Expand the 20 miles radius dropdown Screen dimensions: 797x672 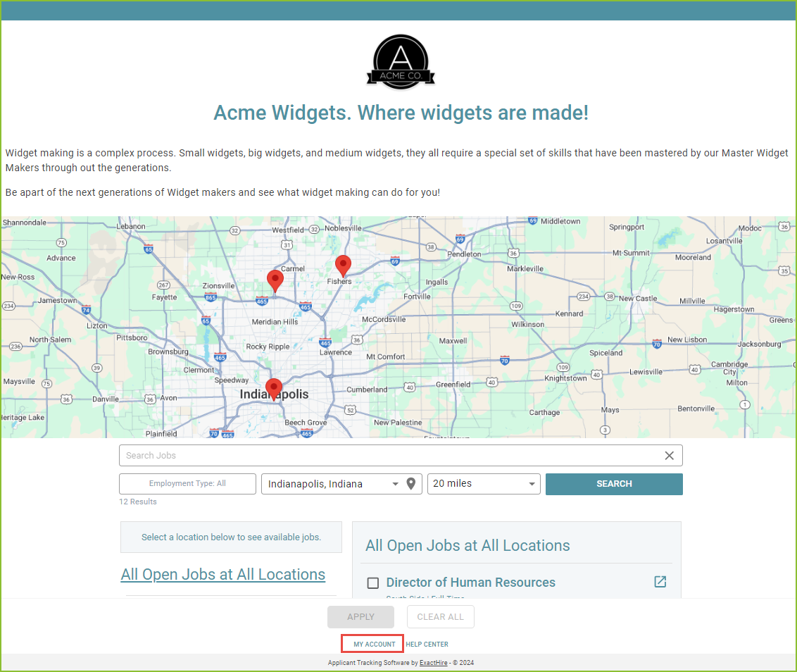tap(484, 484)
